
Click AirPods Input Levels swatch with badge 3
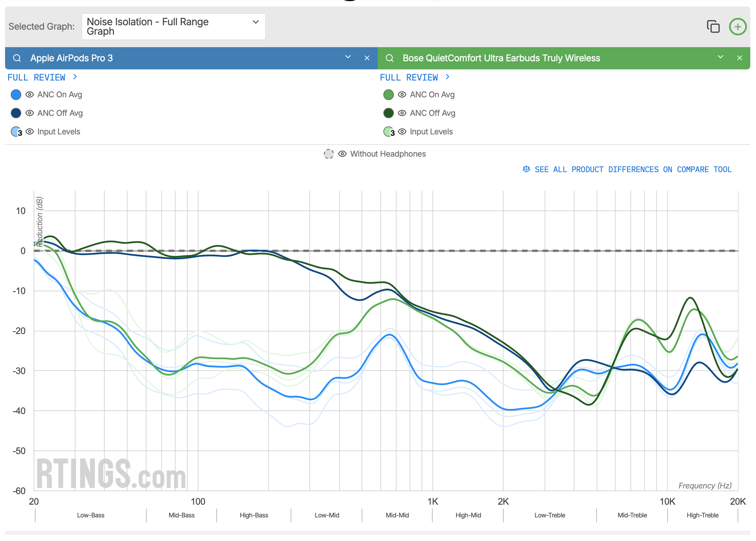[16, 132]
